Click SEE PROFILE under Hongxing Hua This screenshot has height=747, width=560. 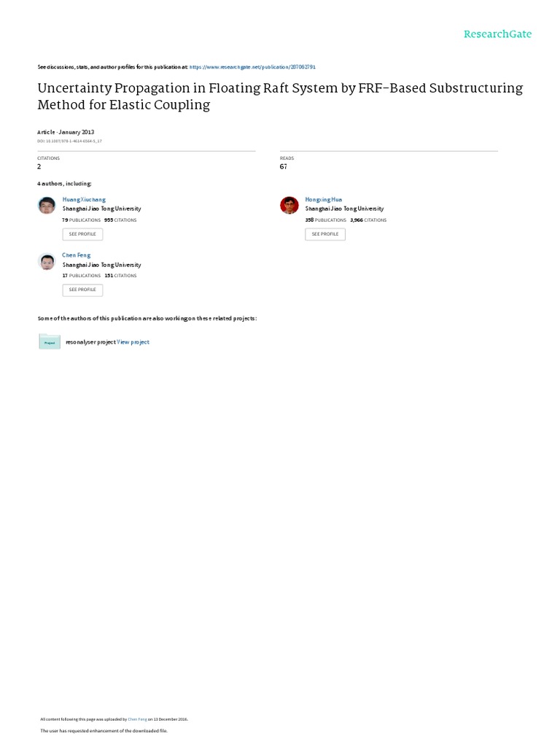click(x=325, y=234)
